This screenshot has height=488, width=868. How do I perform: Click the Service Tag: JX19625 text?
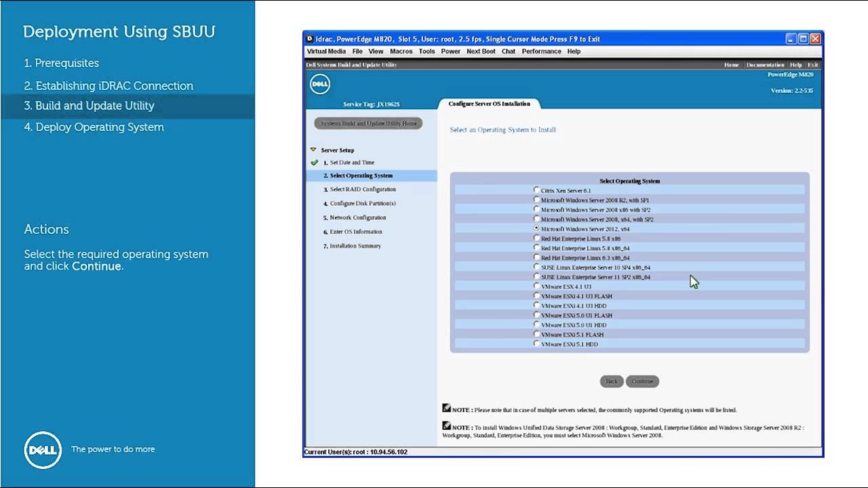[x=371, y=104]
